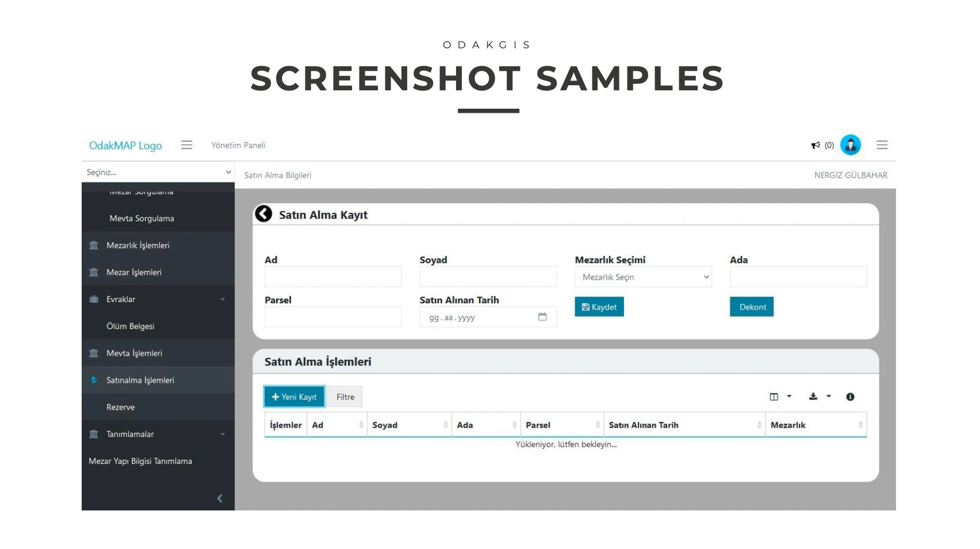This screenshot has width=980, height=549.
Task: Open the Seçiniz combo box
Action: [x=158, y=172]
